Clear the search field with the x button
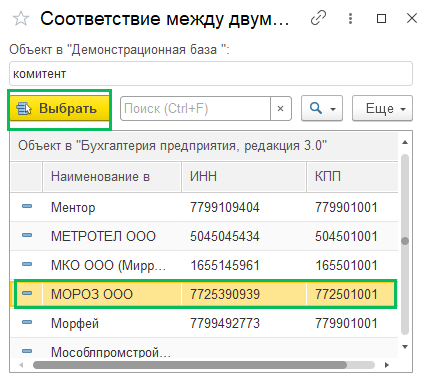This screenshot has height=378, width=423. pos(281,109)
